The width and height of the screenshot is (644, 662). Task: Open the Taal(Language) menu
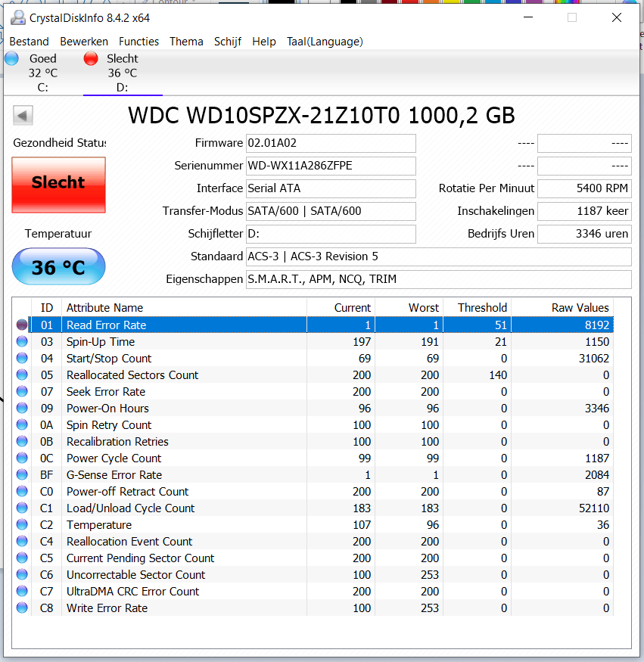tap(325, 42)
